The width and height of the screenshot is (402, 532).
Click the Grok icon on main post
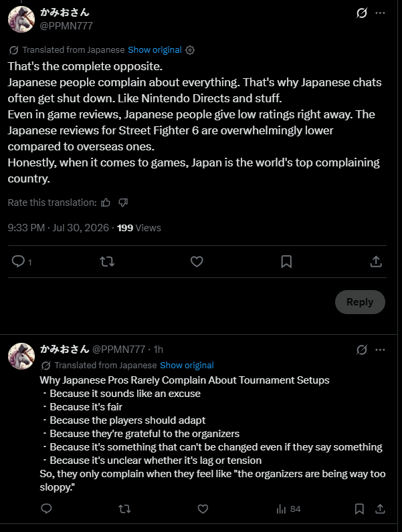[x=362, y=13]
